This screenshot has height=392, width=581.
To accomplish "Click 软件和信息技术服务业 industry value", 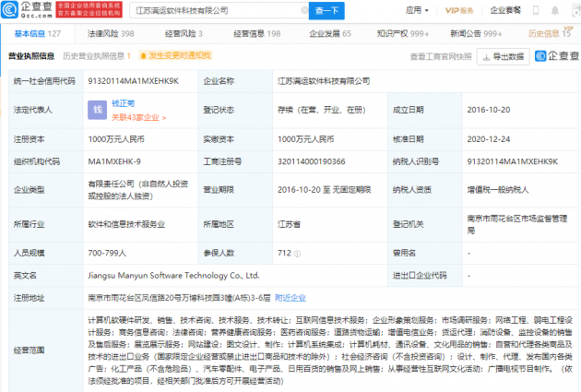I will 126,224.
